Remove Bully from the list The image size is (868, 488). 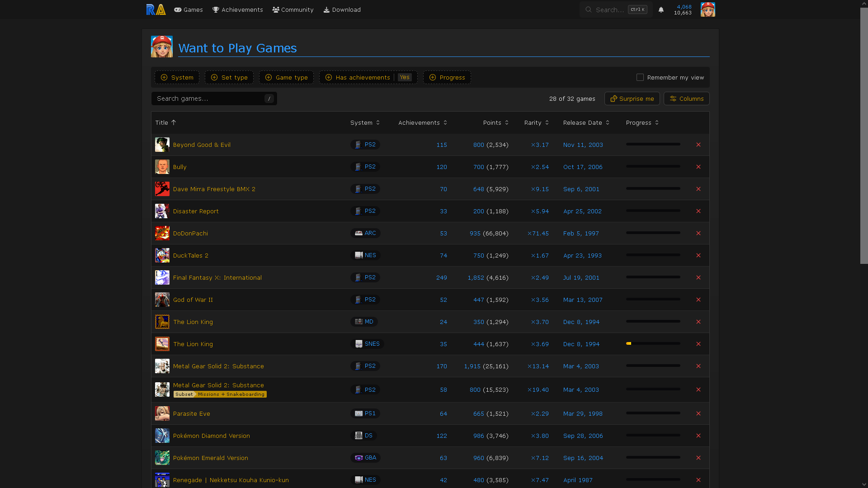[x=698, y=167]
